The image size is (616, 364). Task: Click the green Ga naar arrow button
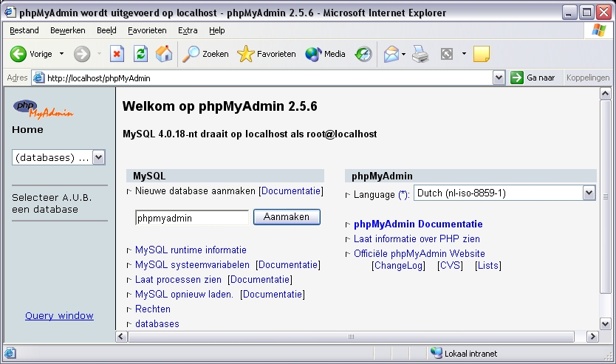tap(517, 78)
